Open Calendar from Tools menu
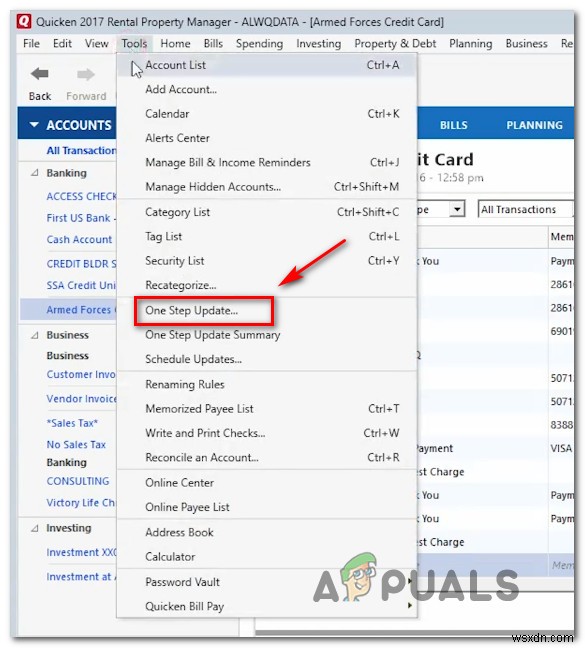This screenshot has height=648, width=585. click(267, 114)
